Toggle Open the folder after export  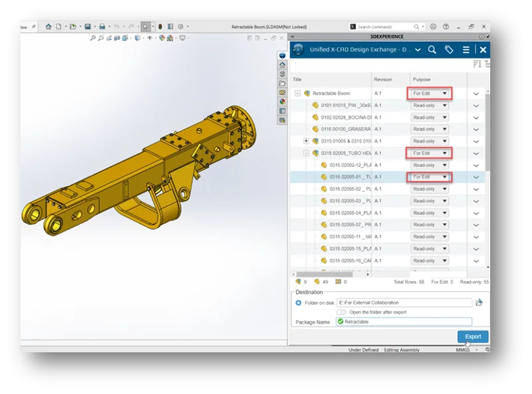pyautogui.click(x=342, y=312)
